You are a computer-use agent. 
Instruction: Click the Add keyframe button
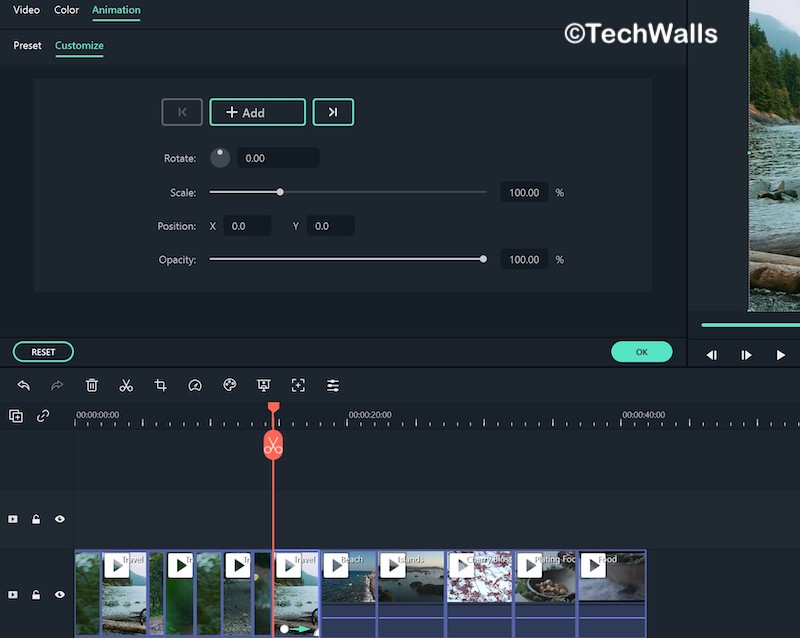point(257,112)
